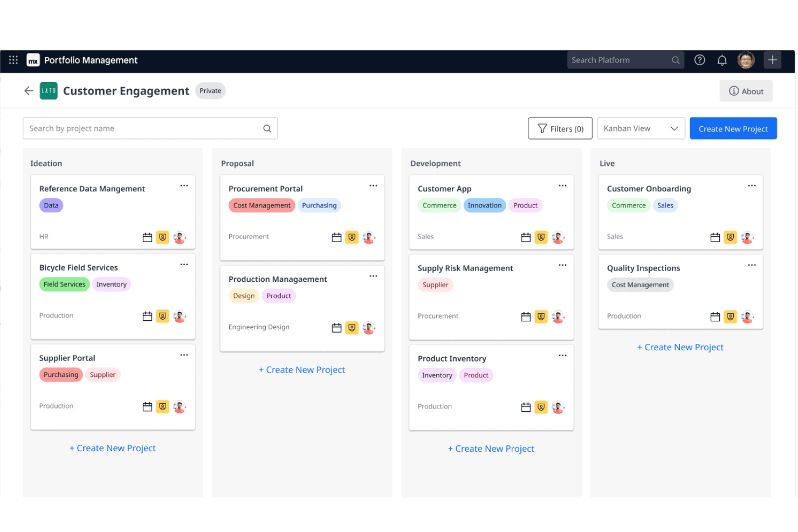Click the Customer Engagement portfolio logo
This screenshot has height=532, width=798.
pos(49,91)
